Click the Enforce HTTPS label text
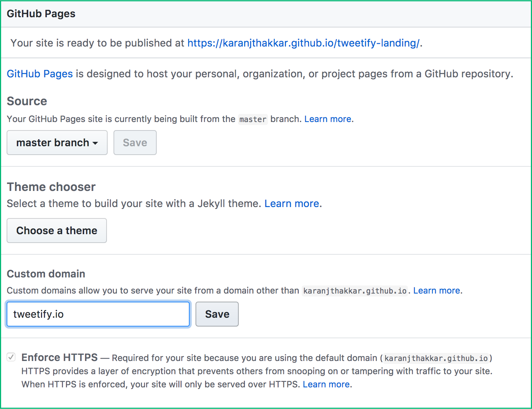532x409 pixels. click(x=60, y=357)
